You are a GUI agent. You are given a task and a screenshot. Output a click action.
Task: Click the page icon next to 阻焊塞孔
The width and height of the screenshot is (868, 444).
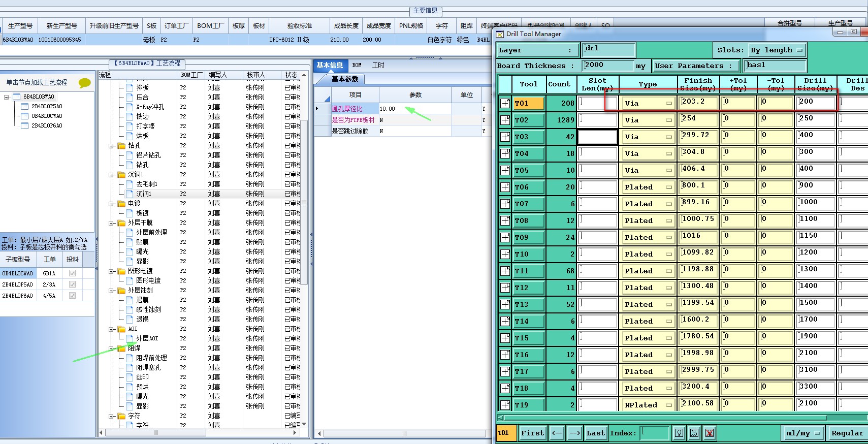pos(130,368)
